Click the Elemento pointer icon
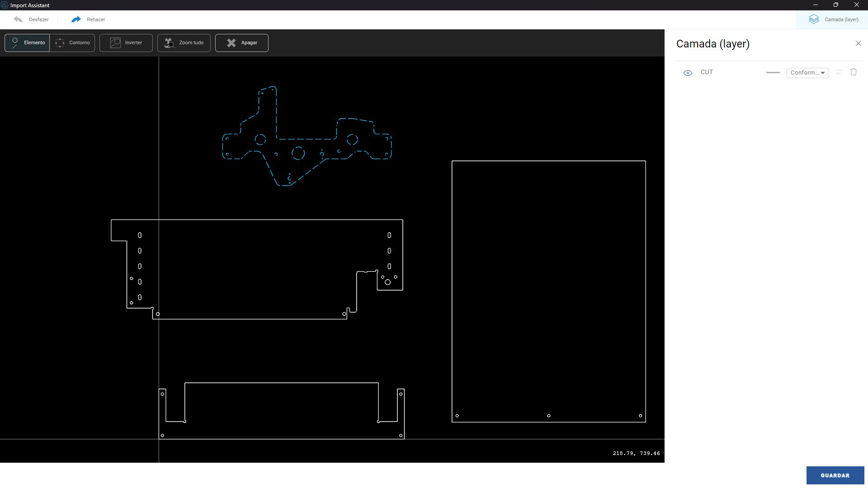This screenshot has height=488, width=868. [x=15, y=43]
